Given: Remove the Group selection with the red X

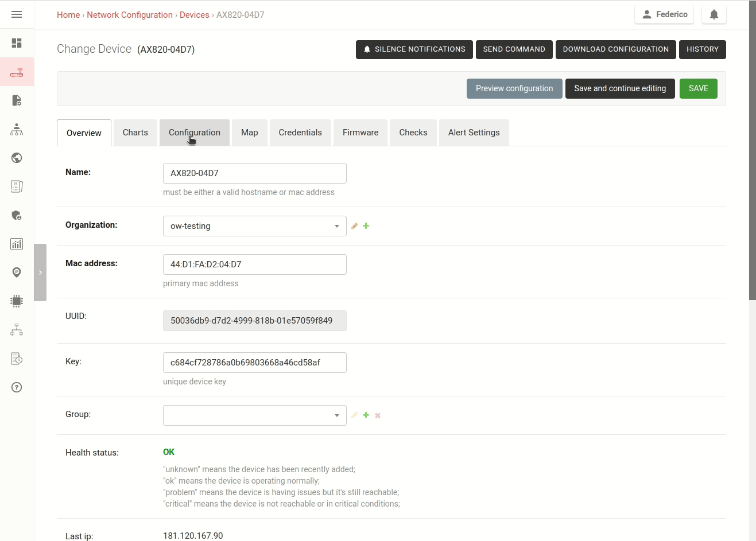Looking at the screenshot, I should click(377, 415).
